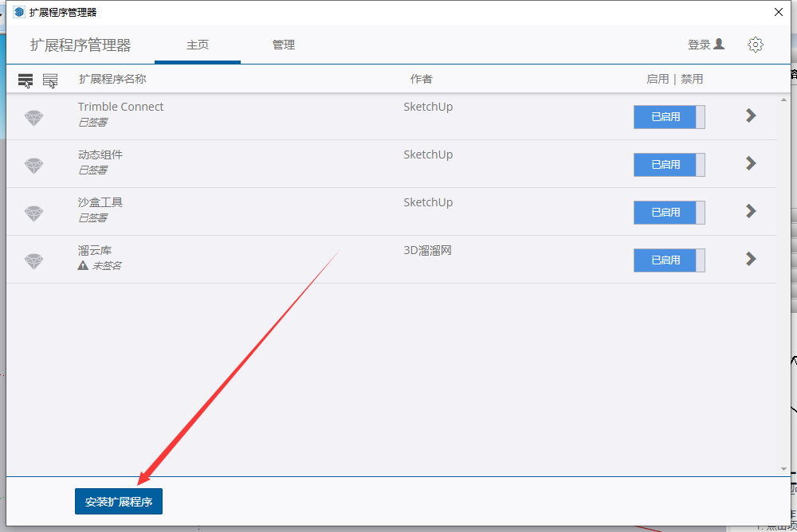
Task: Click the SketchUp logo in title bar
Action: coord(19,12)
